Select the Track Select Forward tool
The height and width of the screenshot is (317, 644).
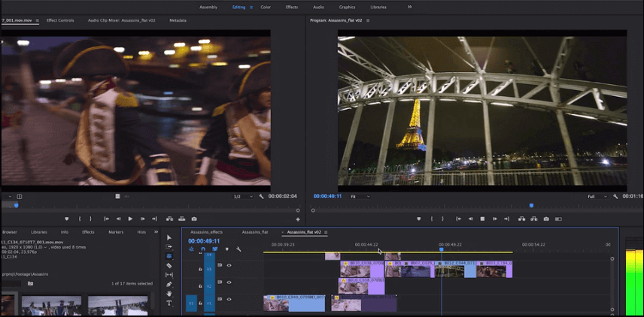[169, 247]
